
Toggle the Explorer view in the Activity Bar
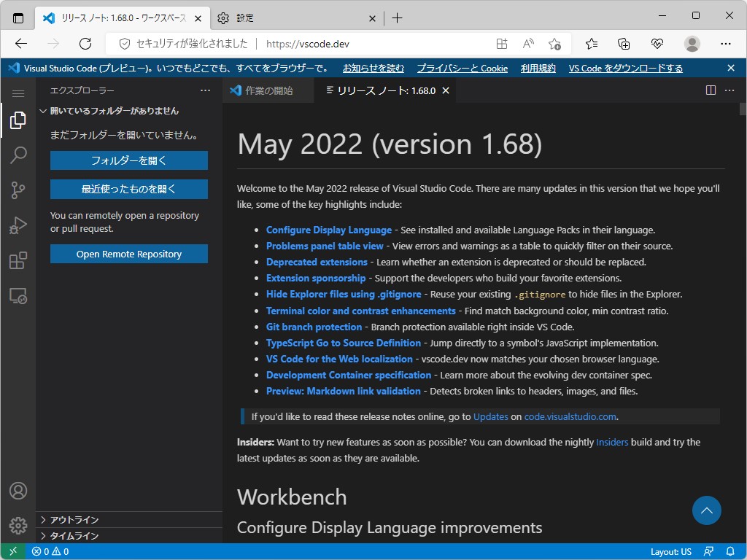(18, 120)
